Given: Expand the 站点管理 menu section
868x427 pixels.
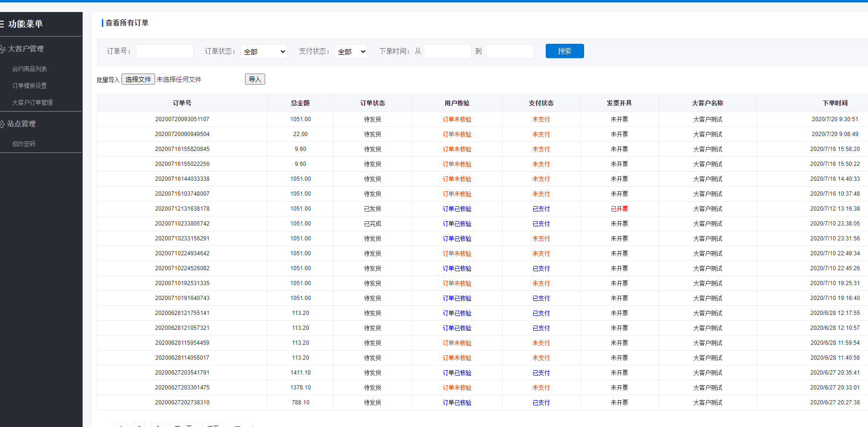Looking at the screenshot, I should pos(22,124).
